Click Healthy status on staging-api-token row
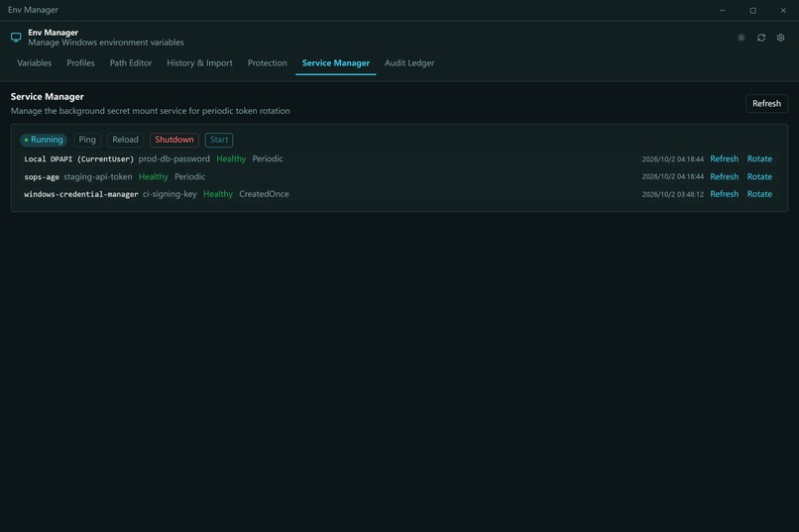 pos(154,176)
